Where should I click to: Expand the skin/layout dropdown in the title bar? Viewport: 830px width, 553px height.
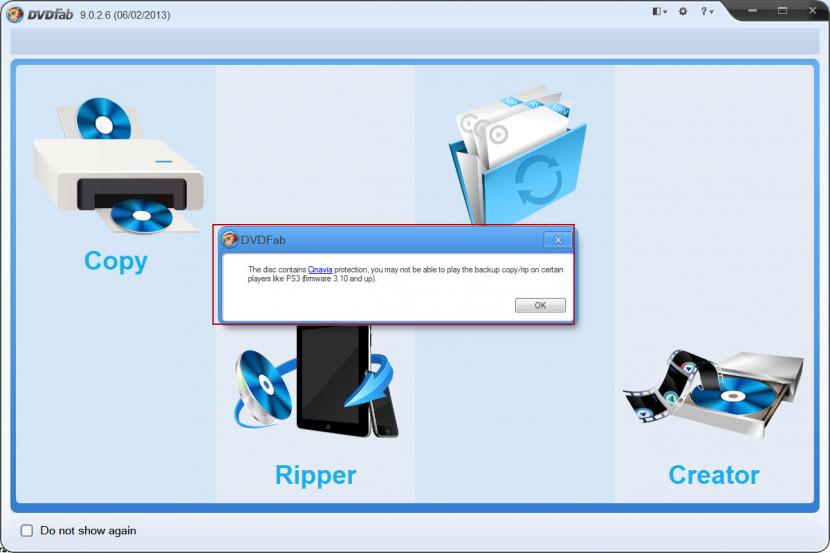[x=660, y=11]
